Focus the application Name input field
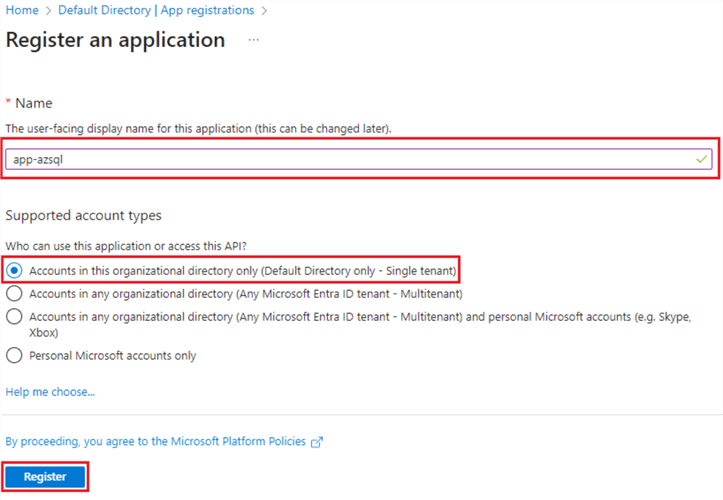 [359, 159]
